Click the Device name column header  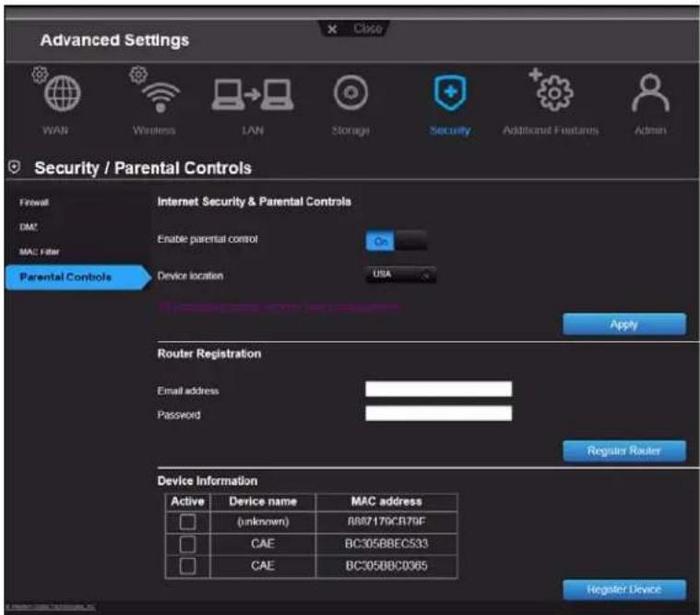pos(263,502)
